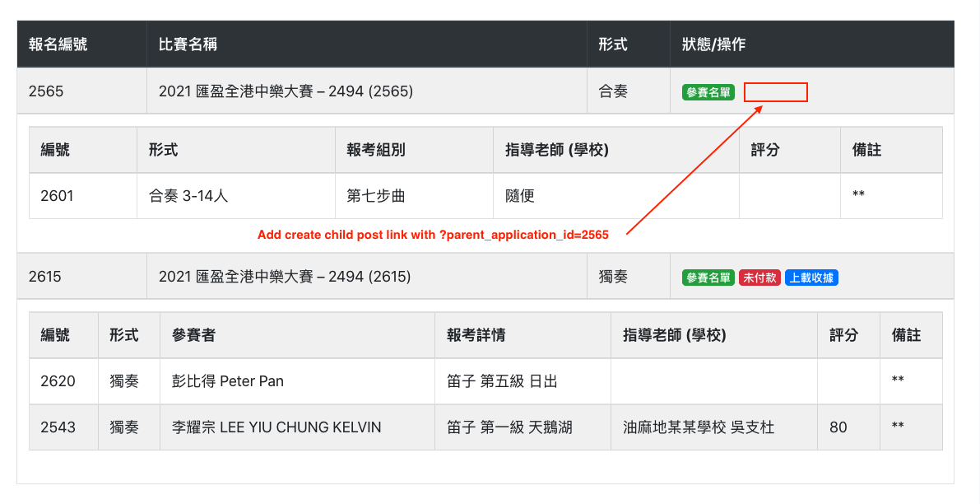The width and height of the screenshot is (980, 504).
Task: Click the score 80 in row 2543
Action: pyautogui.click(x=838, y=427)
